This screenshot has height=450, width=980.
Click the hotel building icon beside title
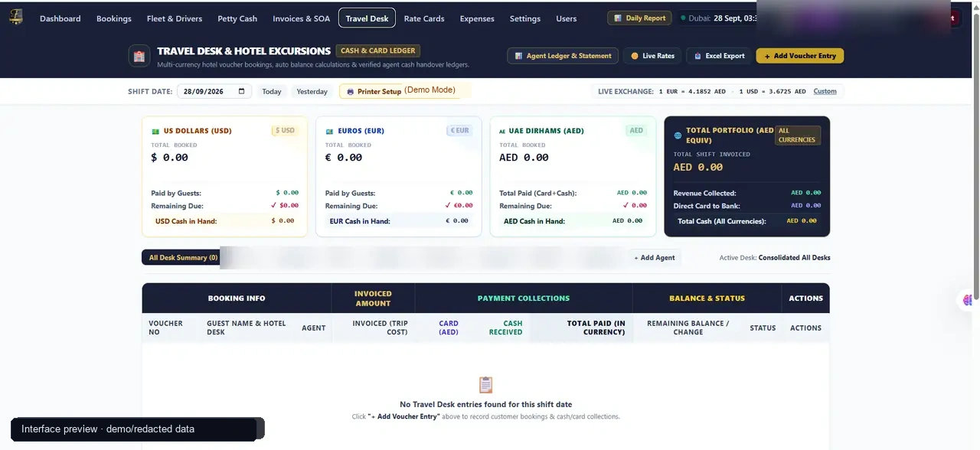click(139, 56)
